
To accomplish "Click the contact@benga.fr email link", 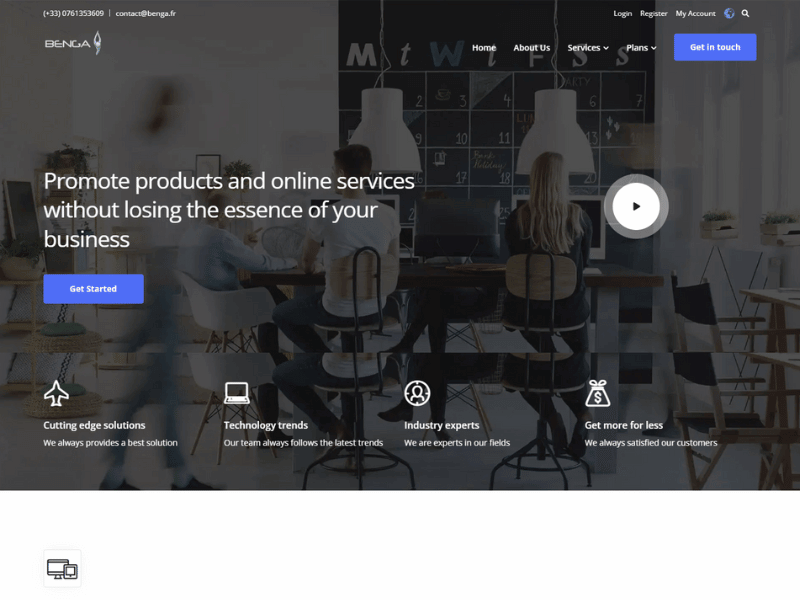I will pyautogui.click(x=145, y=13).
